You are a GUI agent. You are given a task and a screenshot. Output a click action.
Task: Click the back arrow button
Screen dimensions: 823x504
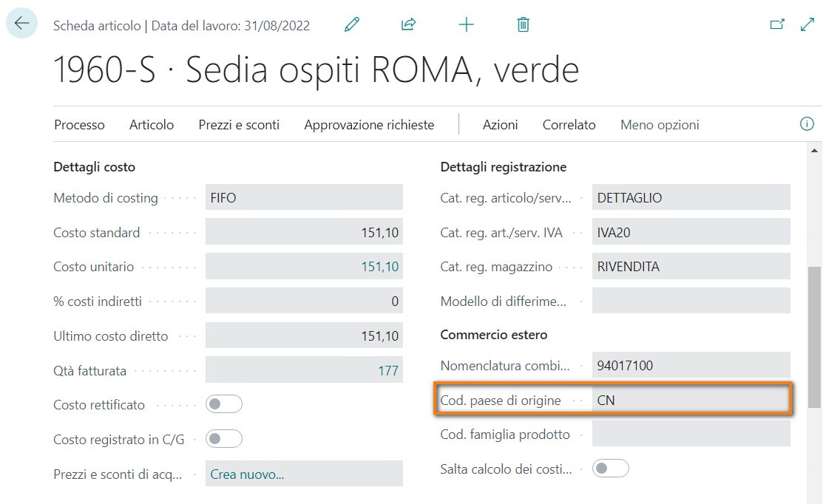[21, 24]
